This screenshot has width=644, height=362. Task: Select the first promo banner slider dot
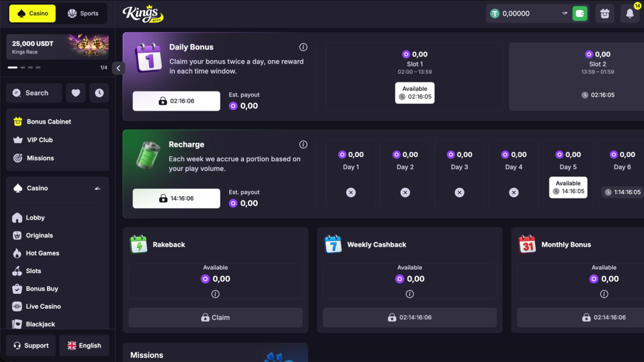[x=13, y=67]
